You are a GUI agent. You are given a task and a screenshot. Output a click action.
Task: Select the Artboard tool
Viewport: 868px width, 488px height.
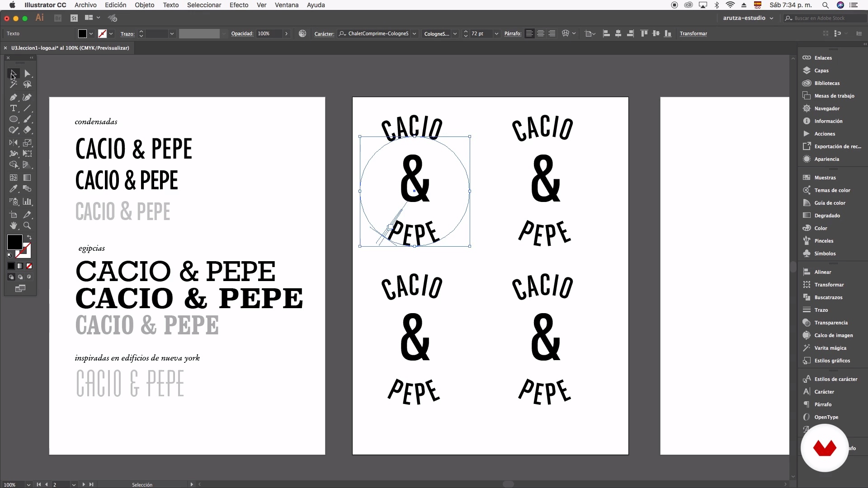click(14, 215)
